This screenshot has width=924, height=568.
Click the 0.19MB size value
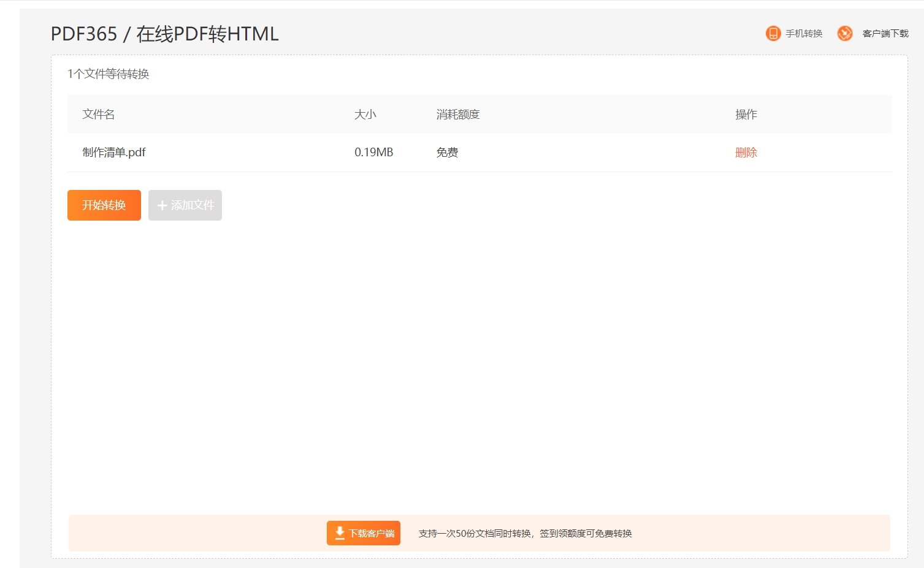click(374, 153)
